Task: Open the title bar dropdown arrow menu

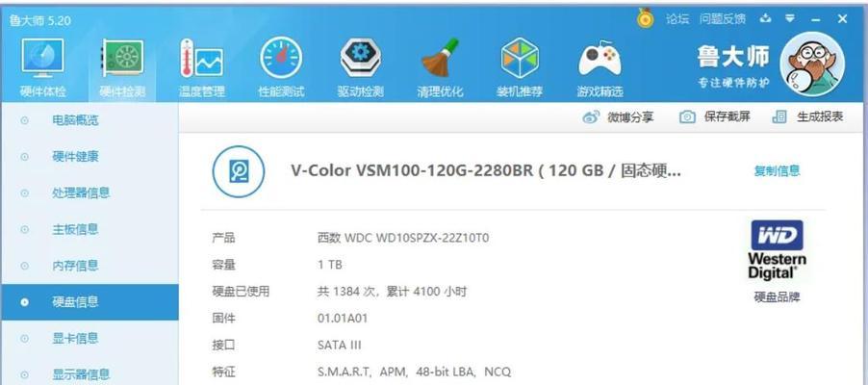Action: click(790, 19)
